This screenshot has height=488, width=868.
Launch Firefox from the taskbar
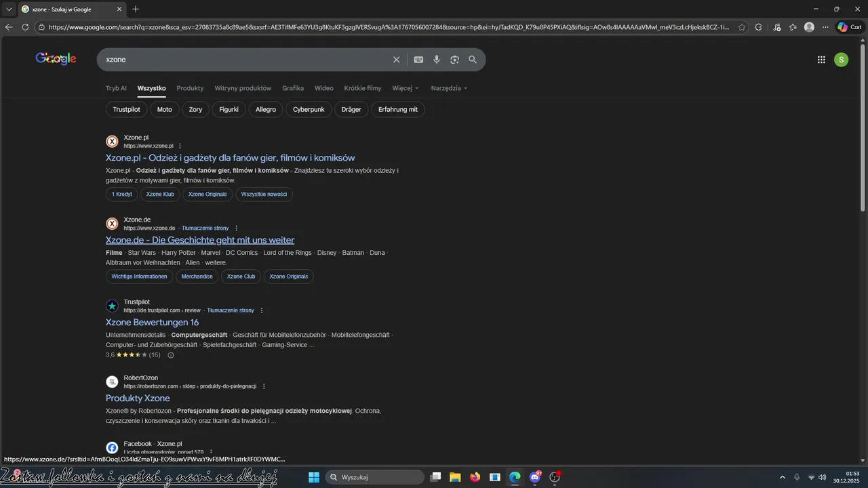coord(475,477)
